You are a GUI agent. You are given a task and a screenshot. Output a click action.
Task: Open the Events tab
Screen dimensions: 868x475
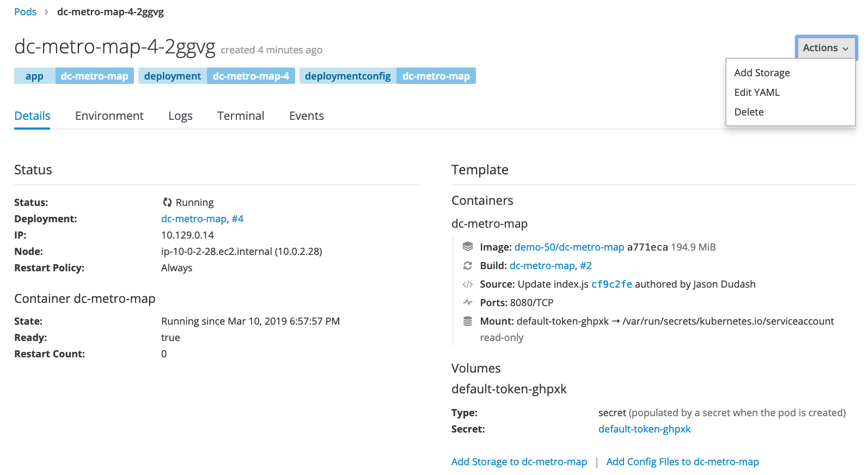307,115
